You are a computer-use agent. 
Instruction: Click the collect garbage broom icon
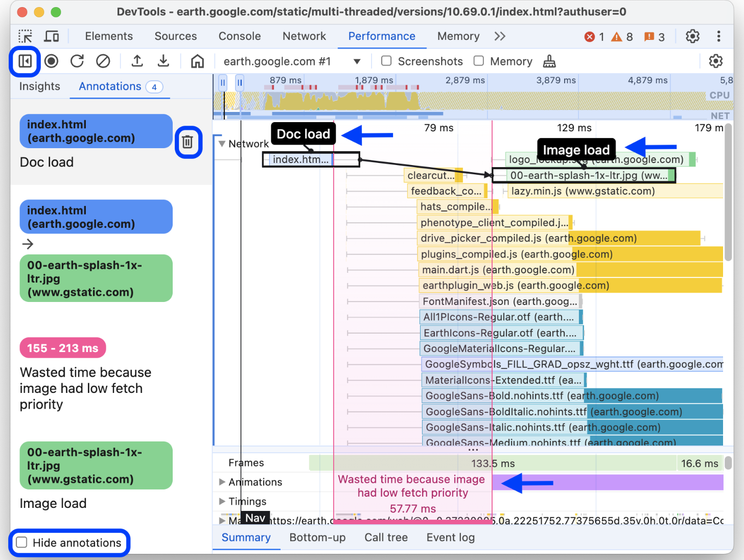coord(549,61)
